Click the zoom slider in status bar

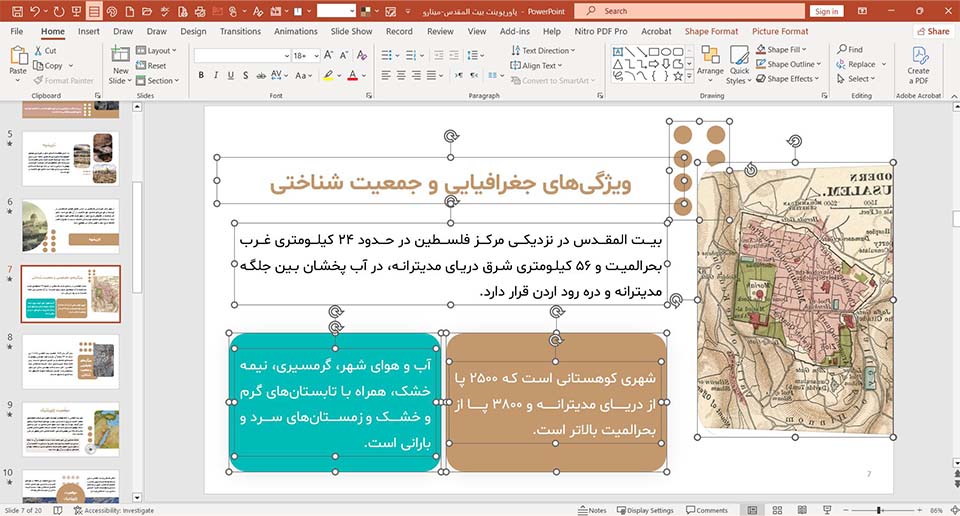[x=879, y=510]
